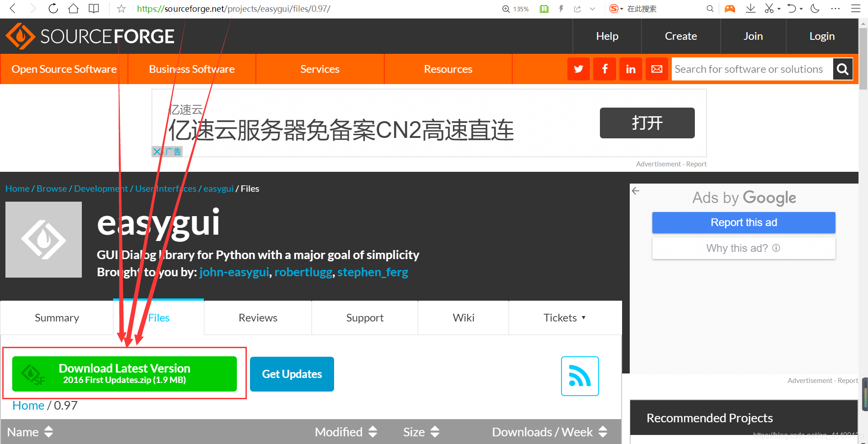Click the share icon in address bar
This screenshot has width=868, height=444.
pos(577,9)
